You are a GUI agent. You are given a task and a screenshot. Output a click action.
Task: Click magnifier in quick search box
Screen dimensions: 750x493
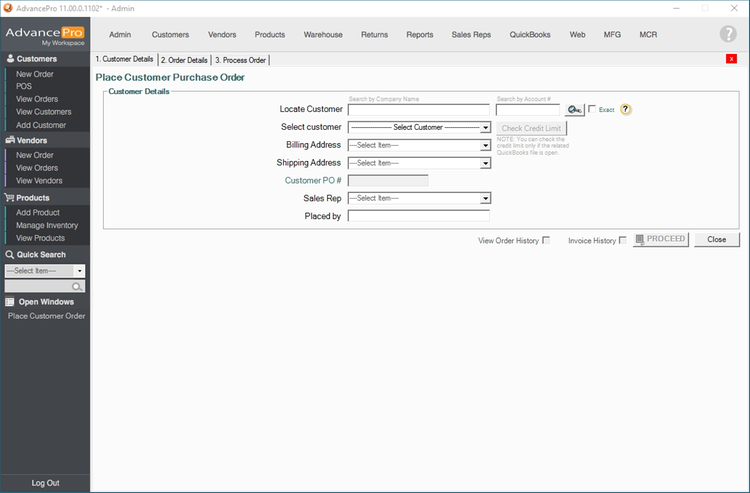(x=77, y=286)
